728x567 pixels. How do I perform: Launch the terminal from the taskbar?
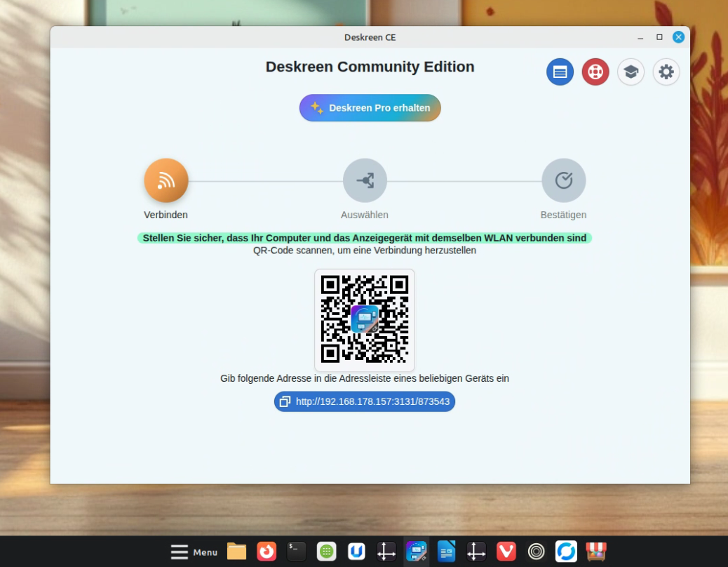296,552
